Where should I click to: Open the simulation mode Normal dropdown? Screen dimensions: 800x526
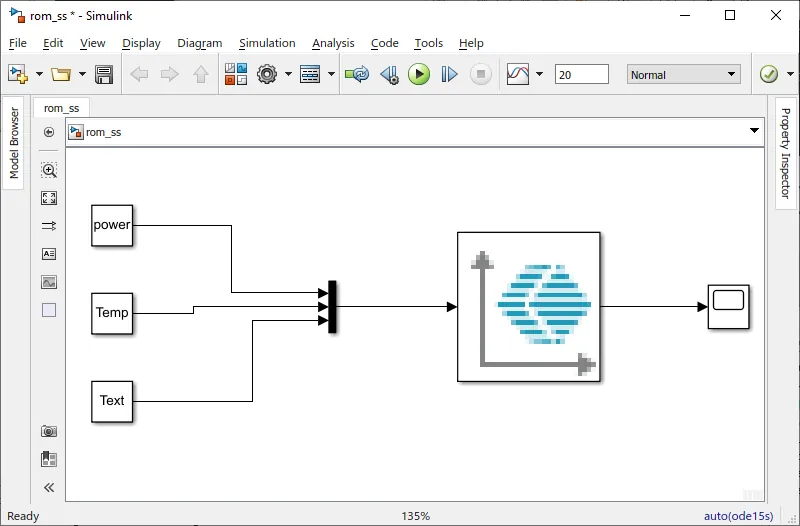point(684,75)
